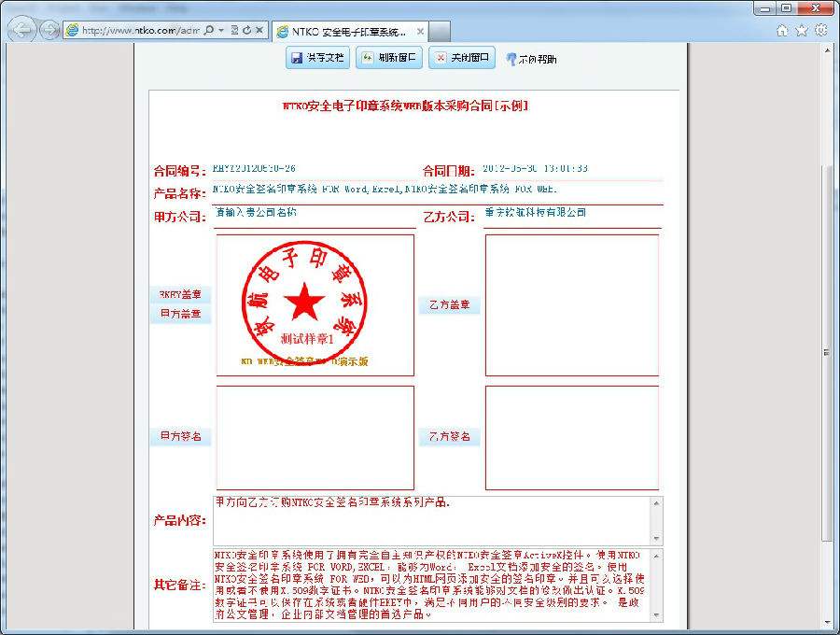The height and width of the screenshot is (635, 840).
Task: Click the 乙方签名 button
Action: [x=449, y=436]
